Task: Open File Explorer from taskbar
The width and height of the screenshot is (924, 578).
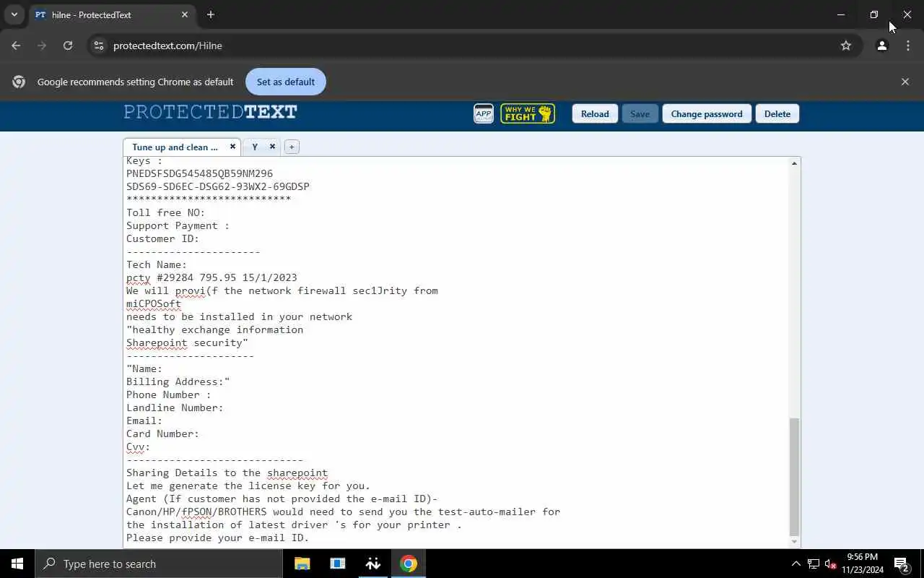Action: click(x=302, y=564)
